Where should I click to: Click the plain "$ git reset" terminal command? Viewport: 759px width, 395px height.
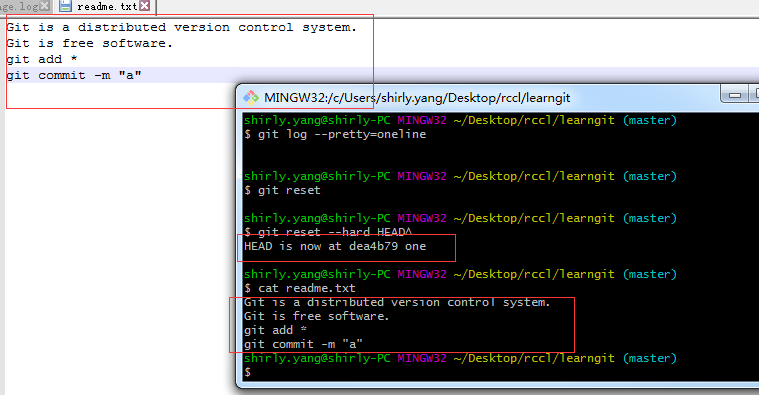point(282,190)
